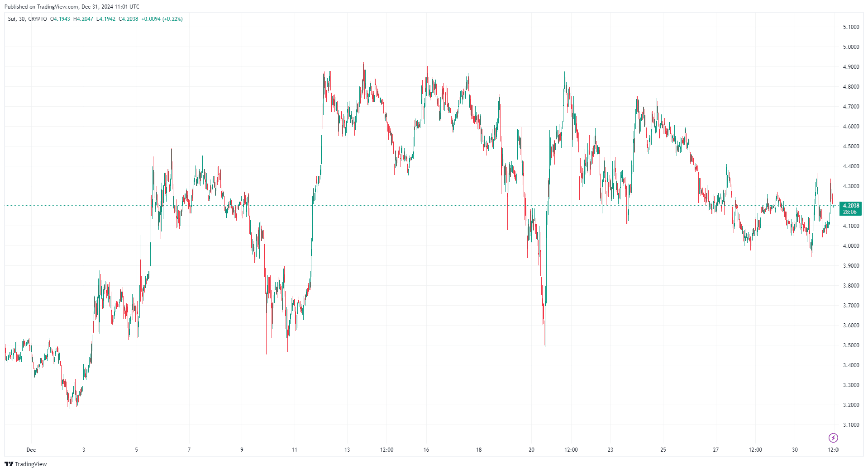Click the date 20 on time axis
This screenshot has width=868, height=472.
point(531,450)
